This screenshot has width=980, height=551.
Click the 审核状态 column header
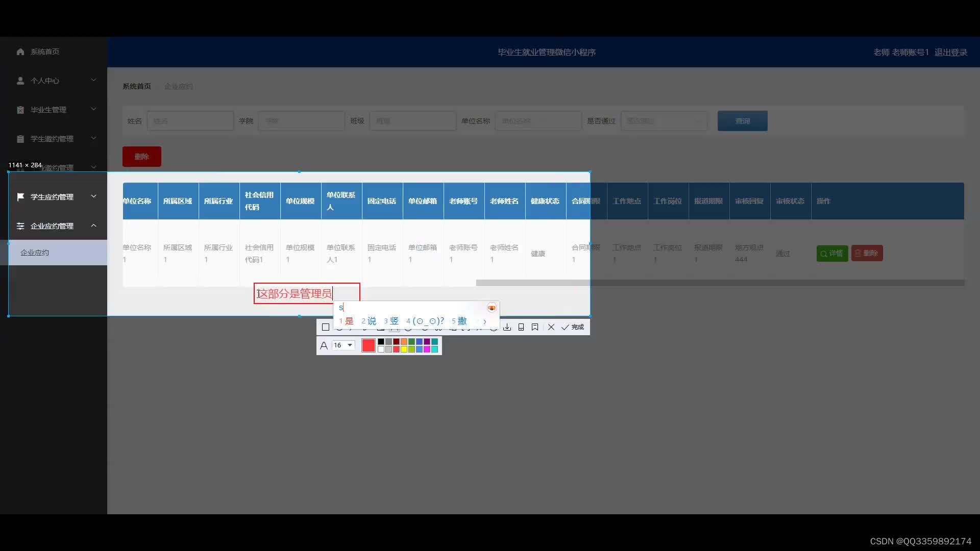790,201
